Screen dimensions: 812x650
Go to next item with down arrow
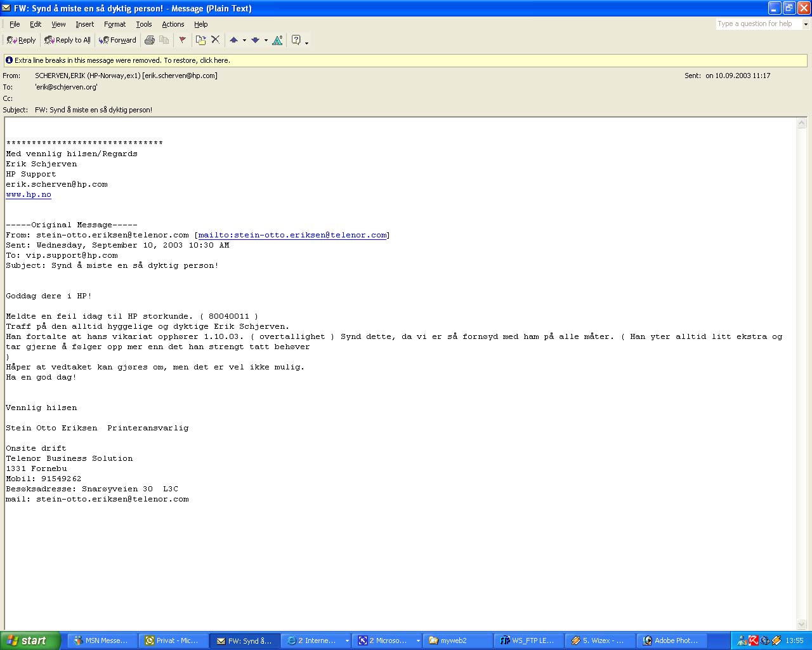pos(255,40)
